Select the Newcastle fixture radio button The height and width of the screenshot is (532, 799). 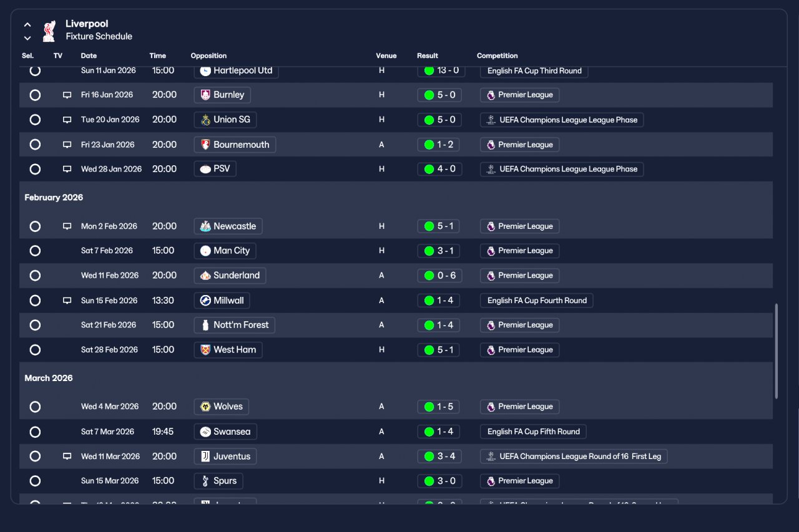[35, 226]
